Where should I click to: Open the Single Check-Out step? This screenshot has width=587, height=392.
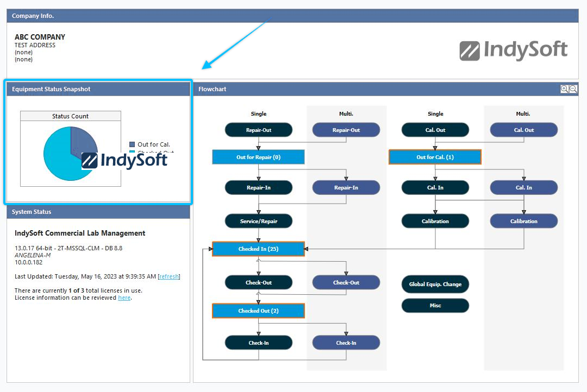coord(259,282)
